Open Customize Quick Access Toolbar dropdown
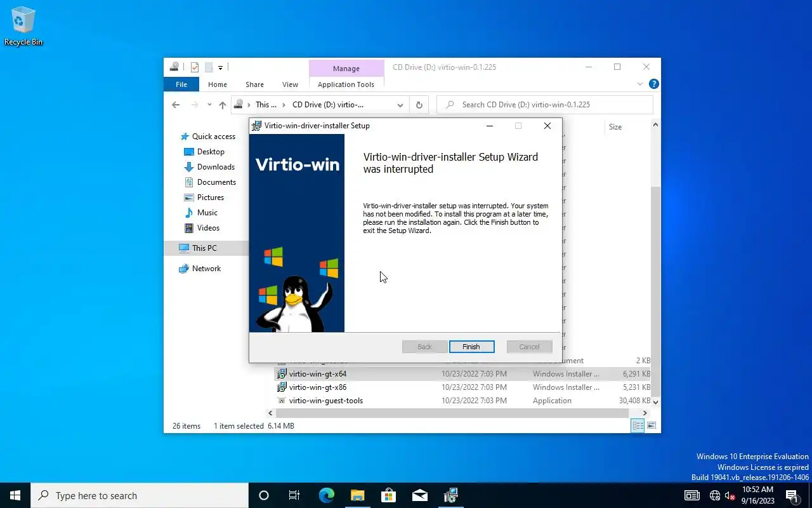Screen dimensions: 812x508 pyautogui.click(x=220, y=67)
